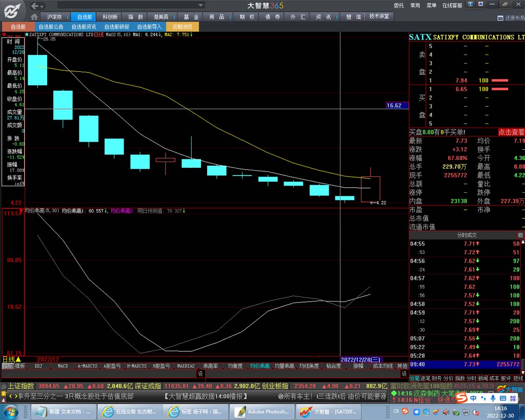This screenshot has width=525, height=420.
Task: Expand the 商品 submenu dots
Action: 230,17
